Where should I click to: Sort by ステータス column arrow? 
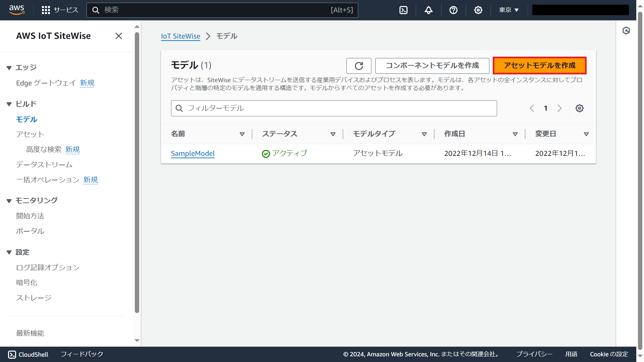click(x=333, y=134)
